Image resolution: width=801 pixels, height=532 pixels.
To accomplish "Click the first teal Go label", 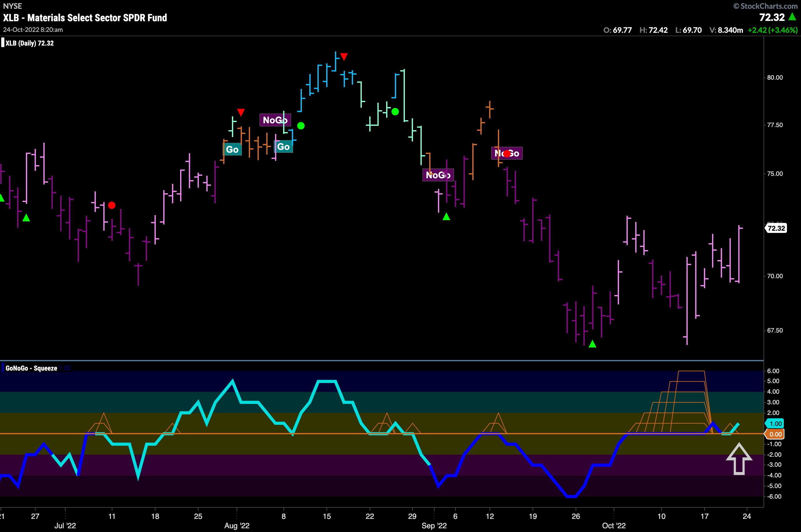I will pos(232,149).
